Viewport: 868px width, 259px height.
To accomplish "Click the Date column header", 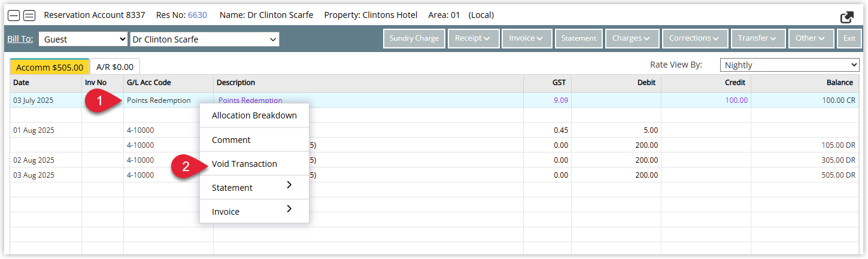I will point(46,83).
